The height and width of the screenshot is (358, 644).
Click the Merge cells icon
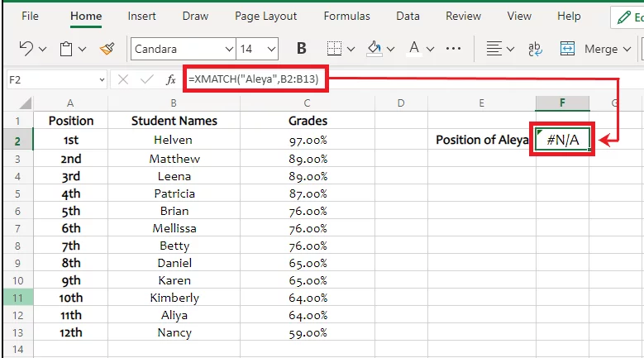click(x=567, y=49)
